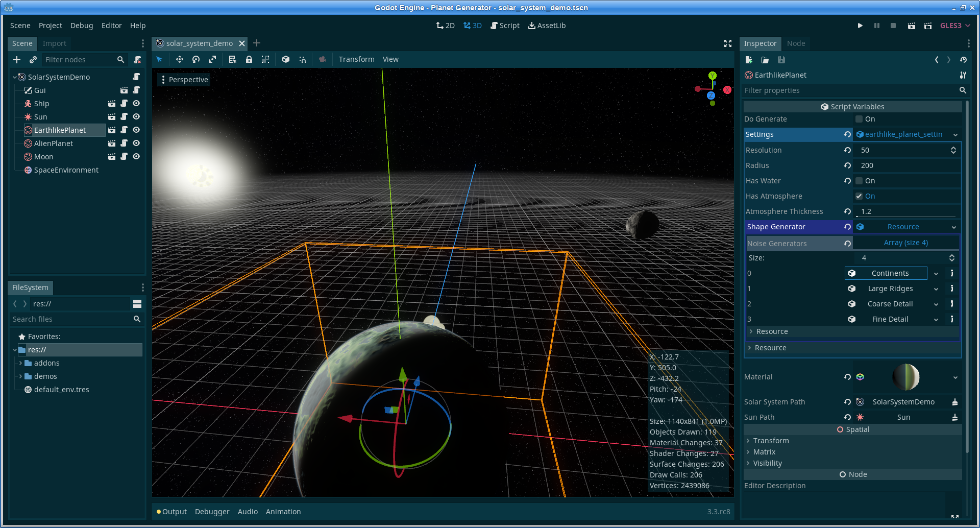Switch to the 2D workspace
Viewport: 980px width, 528px height.
click(446, 26)
